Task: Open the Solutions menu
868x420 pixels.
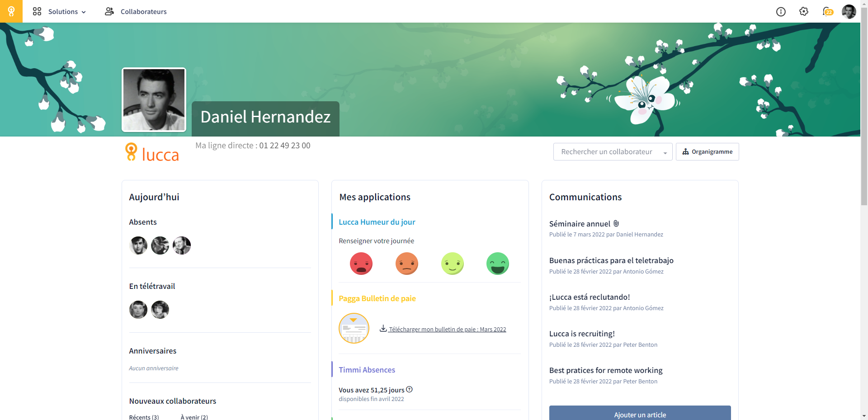Action: click(x=59, y=12)
